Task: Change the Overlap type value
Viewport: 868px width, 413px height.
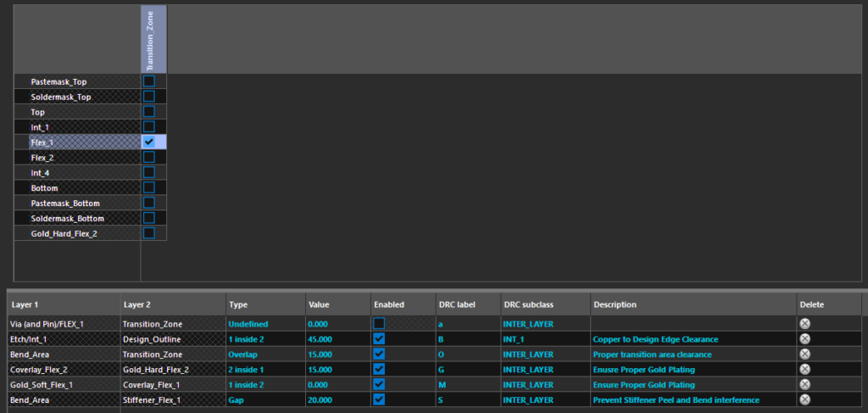Action: [265, 354]
